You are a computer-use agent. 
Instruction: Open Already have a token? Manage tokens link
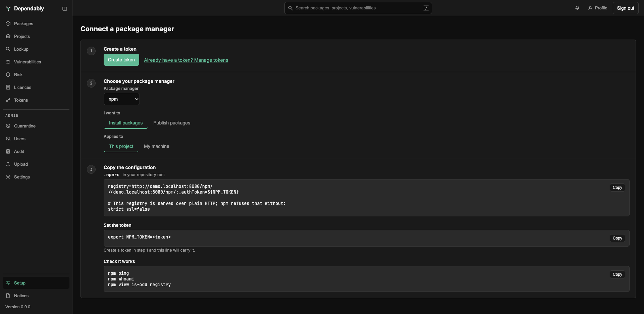coord(186,60)
